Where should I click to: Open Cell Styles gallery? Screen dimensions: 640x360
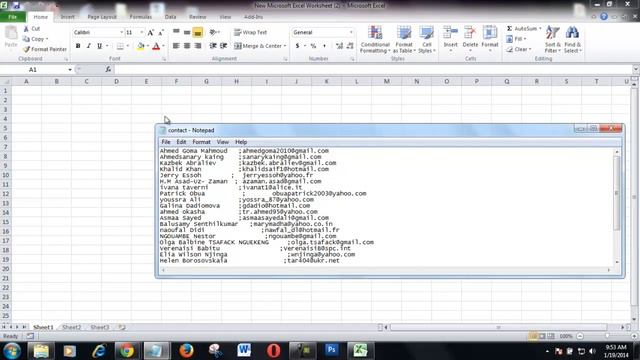[427, 39]
